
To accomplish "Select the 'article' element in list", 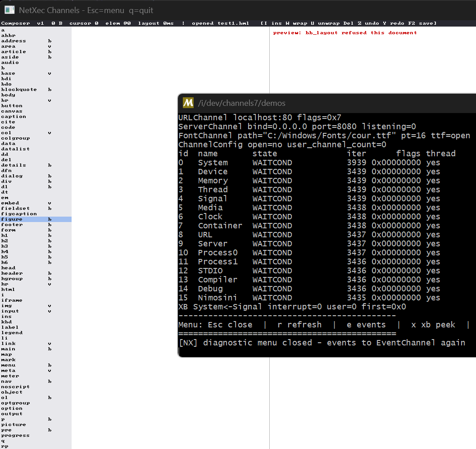I will pos(36,52).
